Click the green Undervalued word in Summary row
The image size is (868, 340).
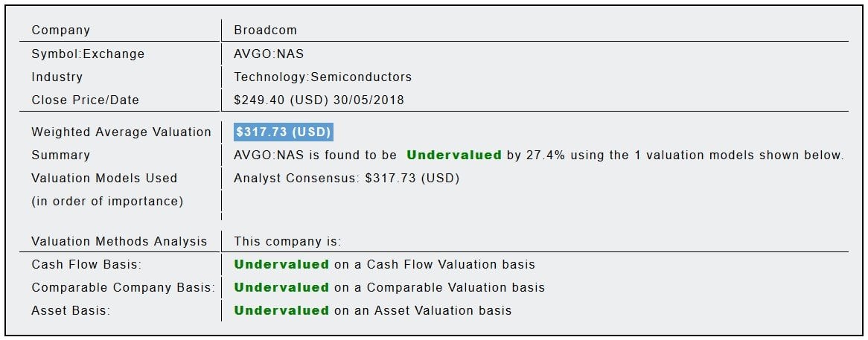pyautogui.click(x=453, y=155)
